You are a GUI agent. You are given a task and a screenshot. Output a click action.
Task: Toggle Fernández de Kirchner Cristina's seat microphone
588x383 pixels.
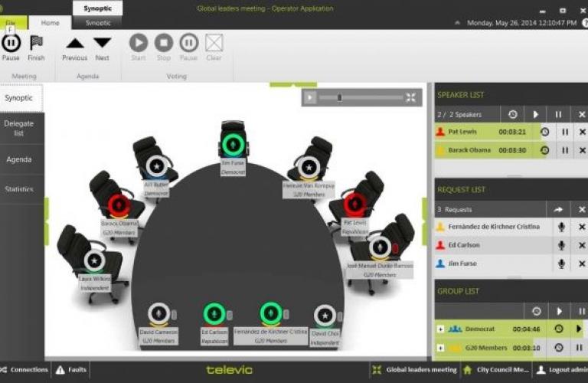[x=270, y=313]
